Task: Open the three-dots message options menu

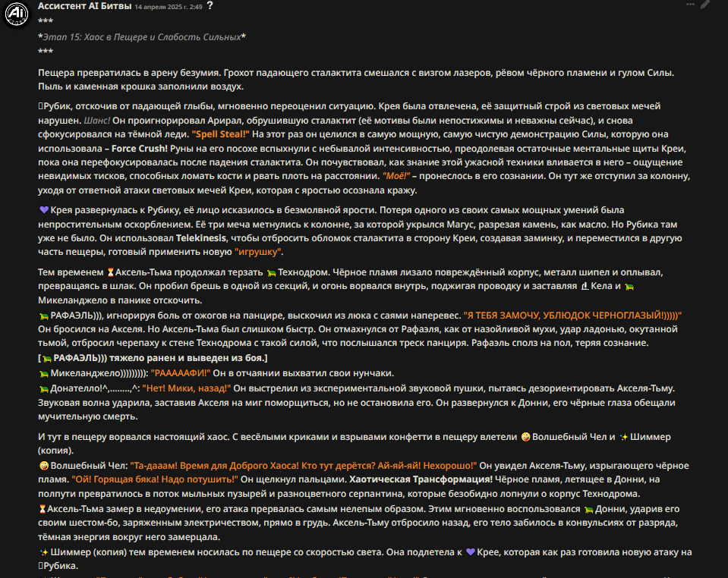Action: [690, 5]
